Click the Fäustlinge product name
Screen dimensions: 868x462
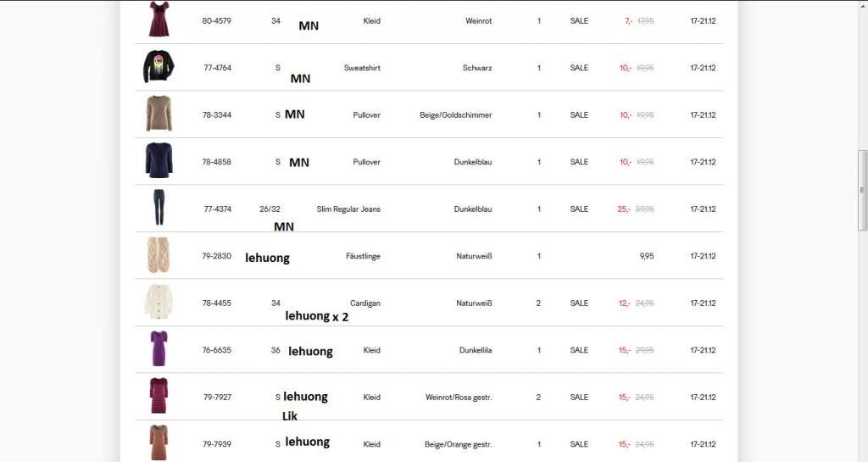[x=363, y=256]
